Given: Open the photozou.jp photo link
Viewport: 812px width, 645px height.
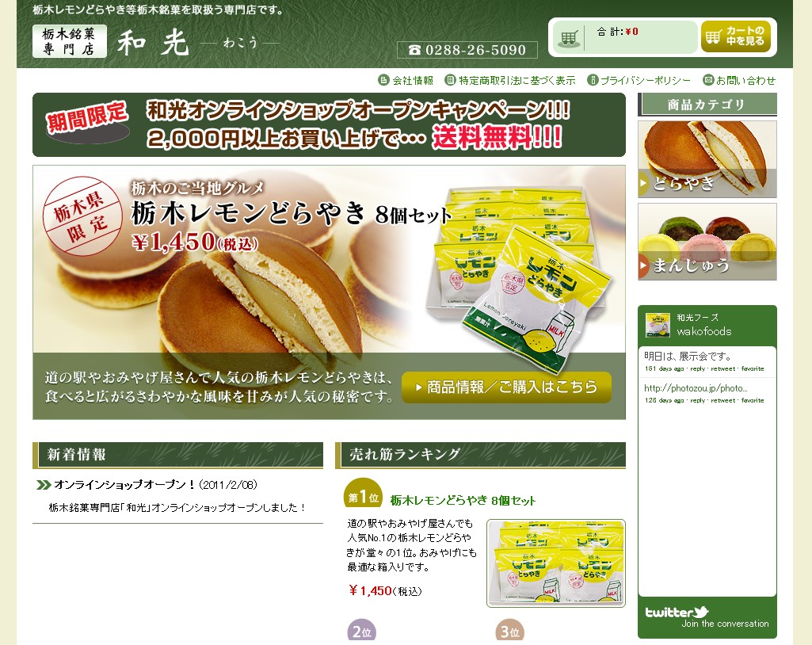Looking at the screenshot, I should [x=696, y=388].
